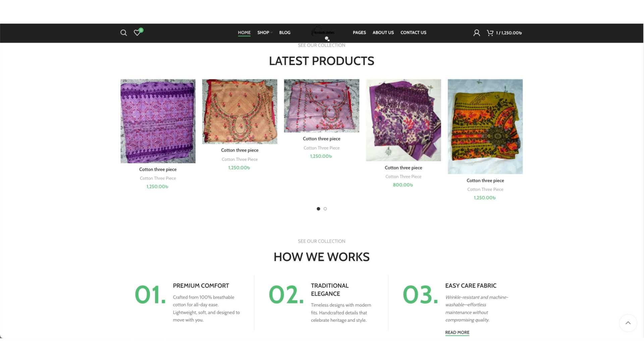
Task: Open the yellow-orange printed fabric product image
Action: coord(485,127)
